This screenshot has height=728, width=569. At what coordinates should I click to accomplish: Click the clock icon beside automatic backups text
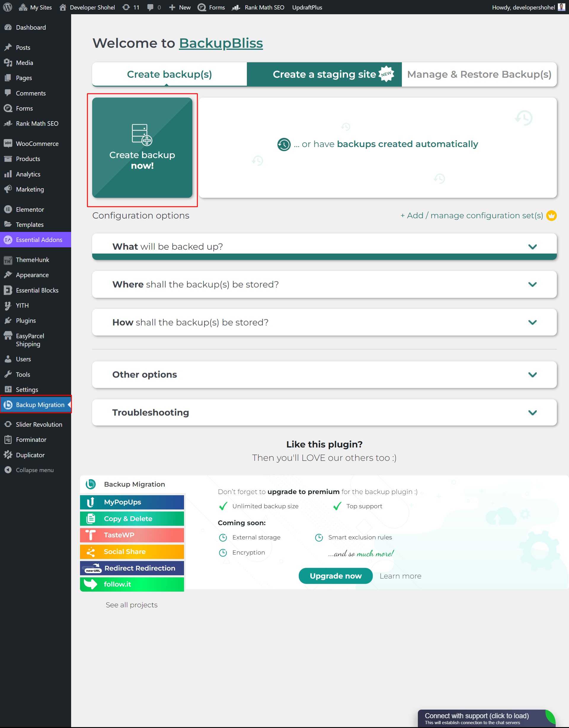pyautogui.click(x=284, y=144)
